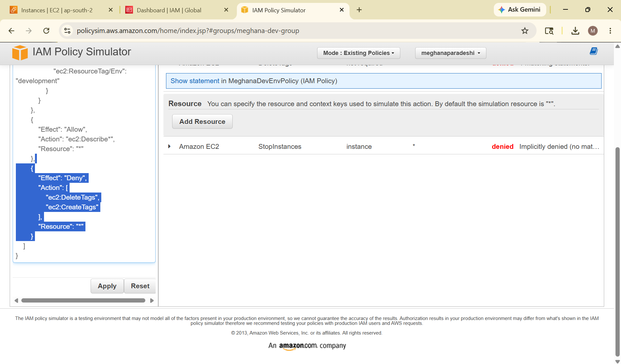Click the highlighted "Resource": "*" Deny line

[x=61, y=226]
